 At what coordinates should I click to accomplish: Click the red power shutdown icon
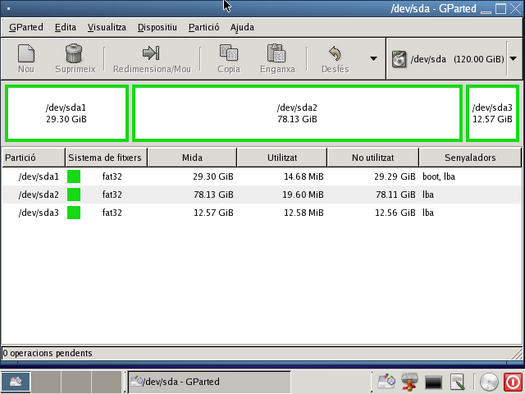pyautogui.click(x=513, y=382)
